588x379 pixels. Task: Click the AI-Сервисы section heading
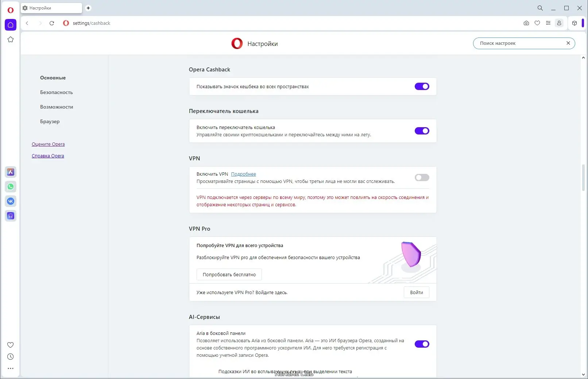(x=204, y=317)
